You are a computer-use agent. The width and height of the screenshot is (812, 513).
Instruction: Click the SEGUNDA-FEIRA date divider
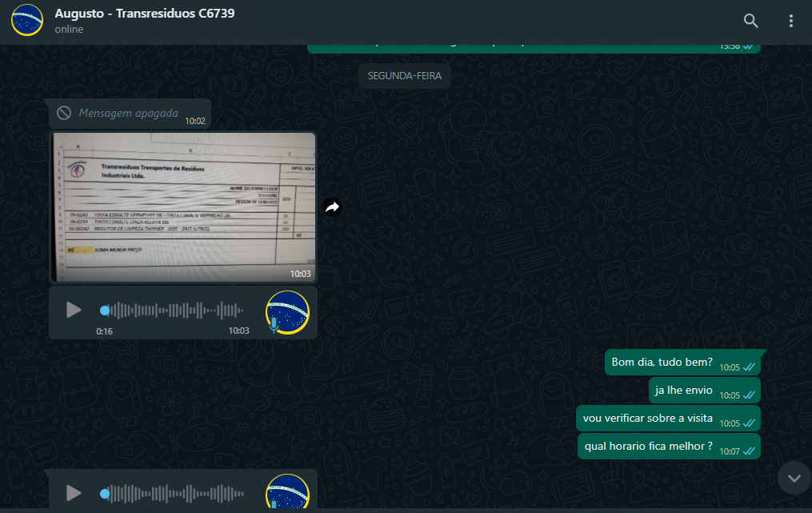pos(405,76)
